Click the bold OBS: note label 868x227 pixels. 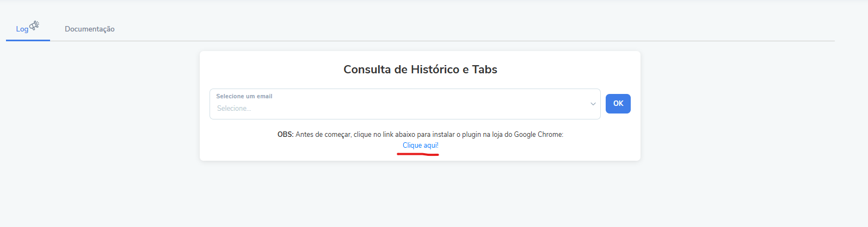[285, 134]
